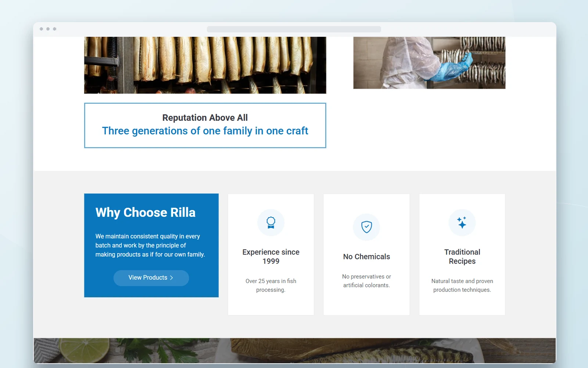Screen dimensions: 588x368
Task: Click the Reputation Above All heading
Action: point(205,118)
